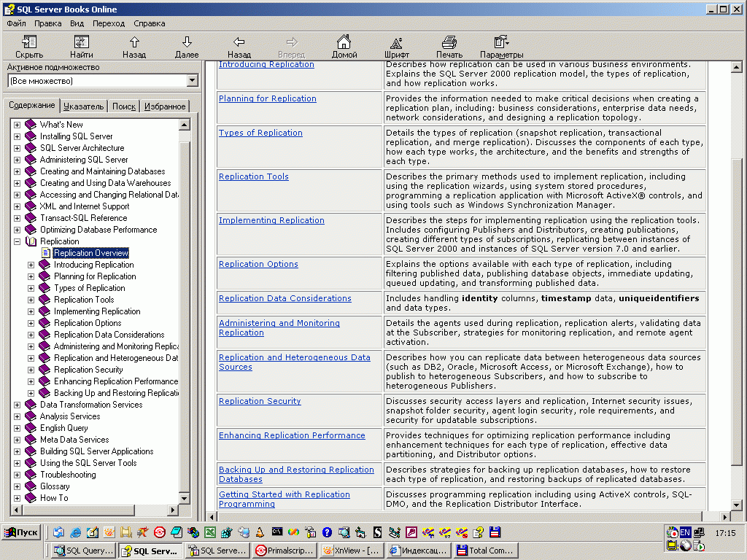This screenshot has width=747, height=560.
Task: Click the book icon beside Glossary
Action: 31,486
